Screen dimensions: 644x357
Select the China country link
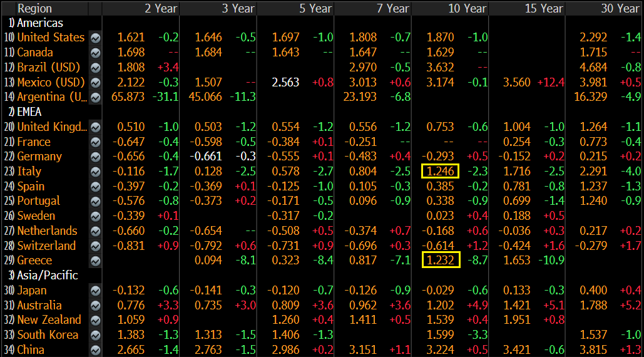coord(31,350)
